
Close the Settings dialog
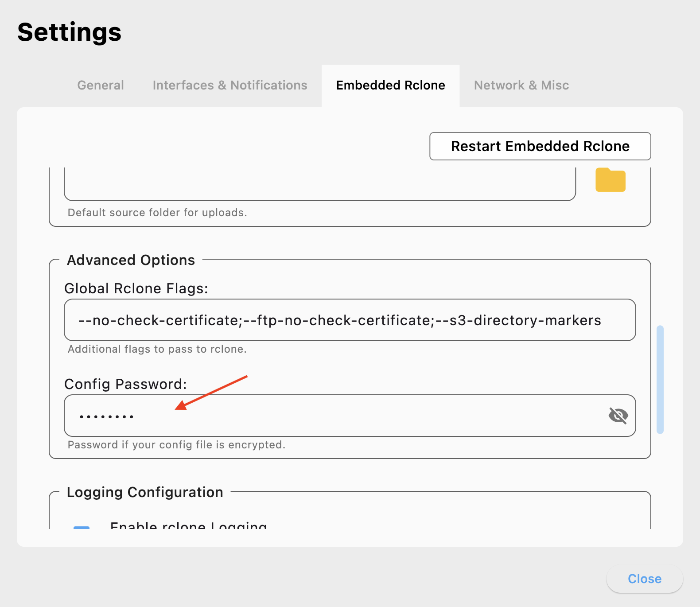point(645,579)
